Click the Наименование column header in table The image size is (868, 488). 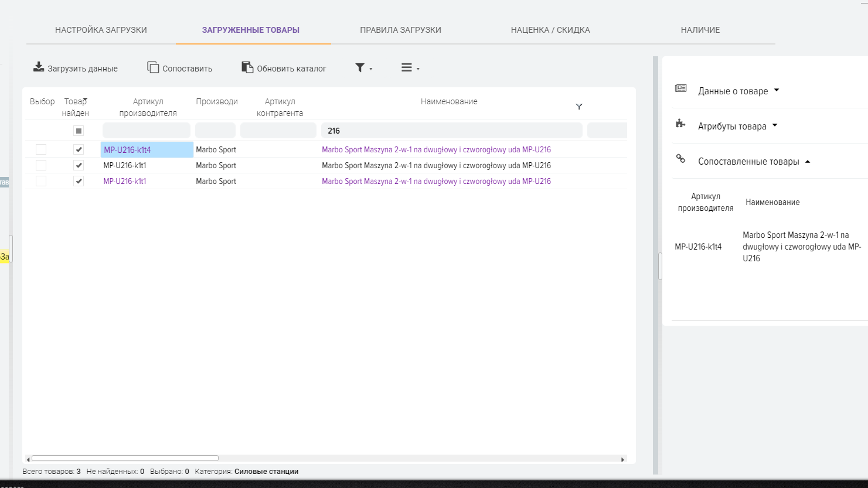[x=449, y=101]
